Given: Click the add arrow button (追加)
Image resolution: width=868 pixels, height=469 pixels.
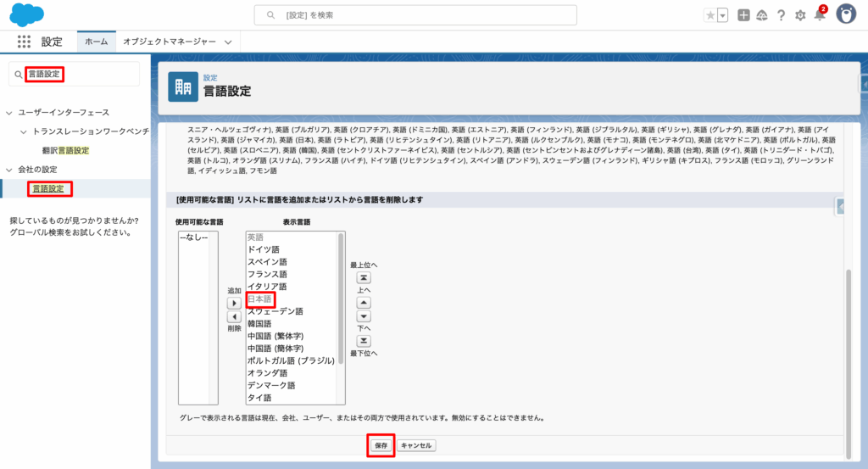Looking at the screenshot, I should pos(235,304).
